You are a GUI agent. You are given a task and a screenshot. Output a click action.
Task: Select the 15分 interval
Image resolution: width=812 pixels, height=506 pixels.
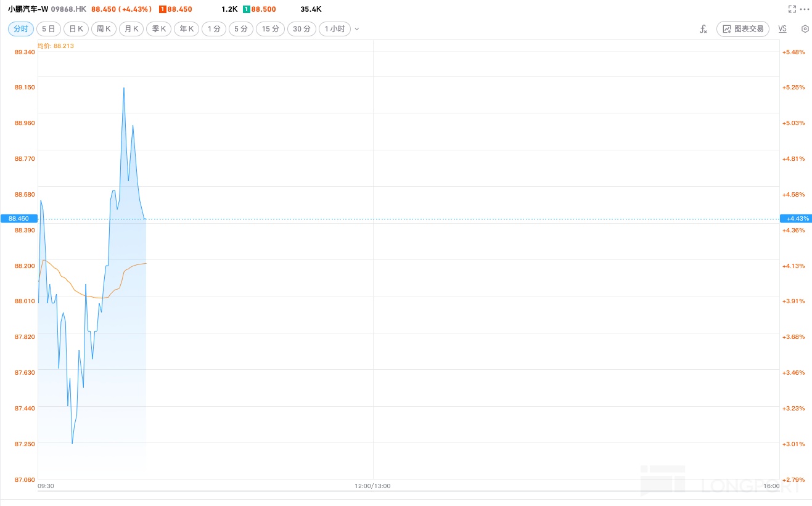[270, 29]
